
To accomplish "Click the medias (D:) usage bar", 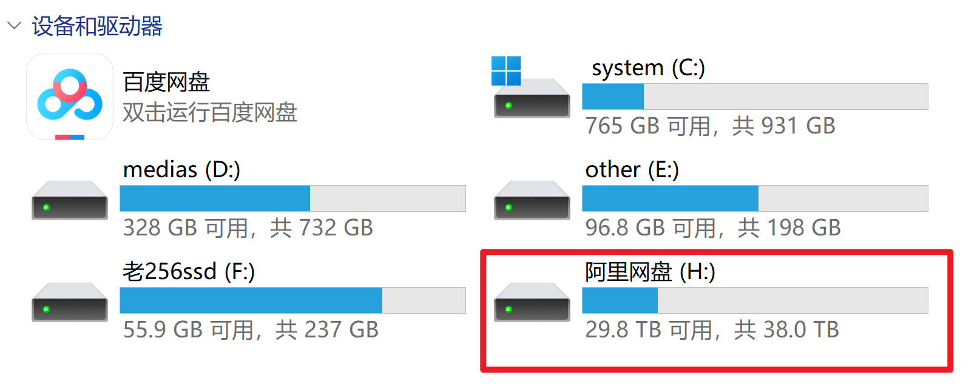I will point(292,198).
